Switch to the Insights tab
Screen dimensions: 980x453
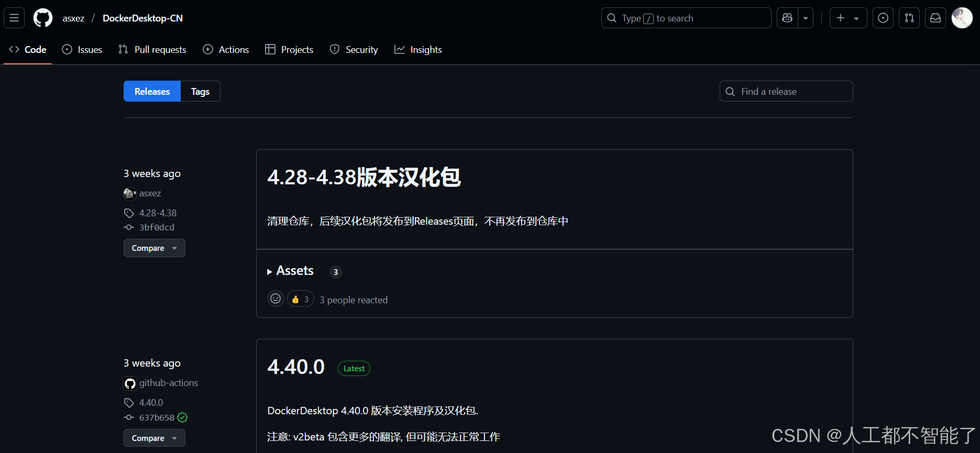pyautogui.click(x=418, y=49)
